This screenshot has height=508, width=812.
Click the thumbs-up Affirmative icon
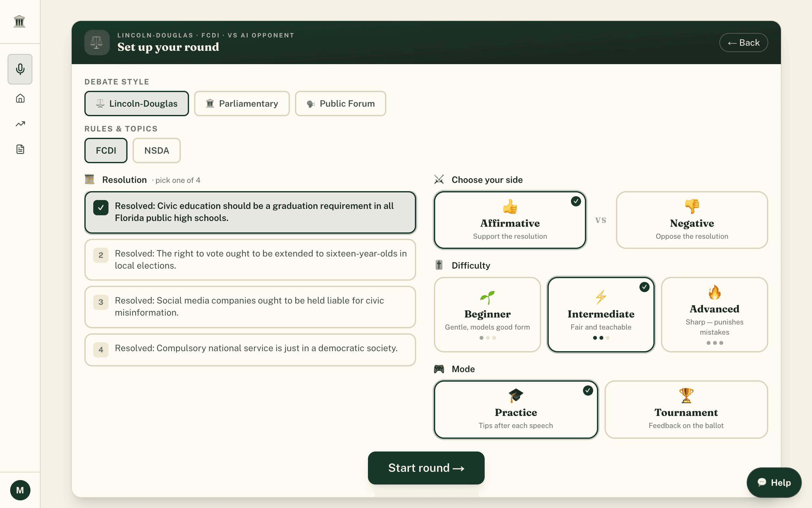(510, 206)
